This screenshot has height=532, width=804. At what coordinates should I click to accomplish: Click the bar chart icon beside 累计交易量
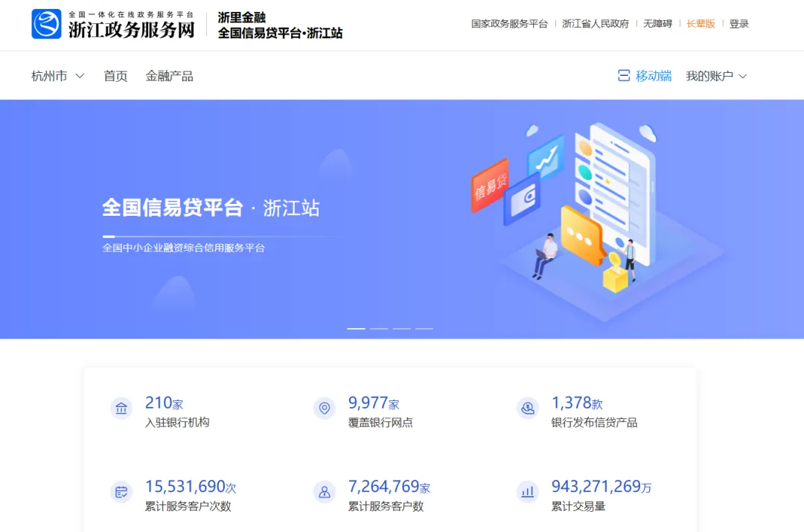pos(527,492)
